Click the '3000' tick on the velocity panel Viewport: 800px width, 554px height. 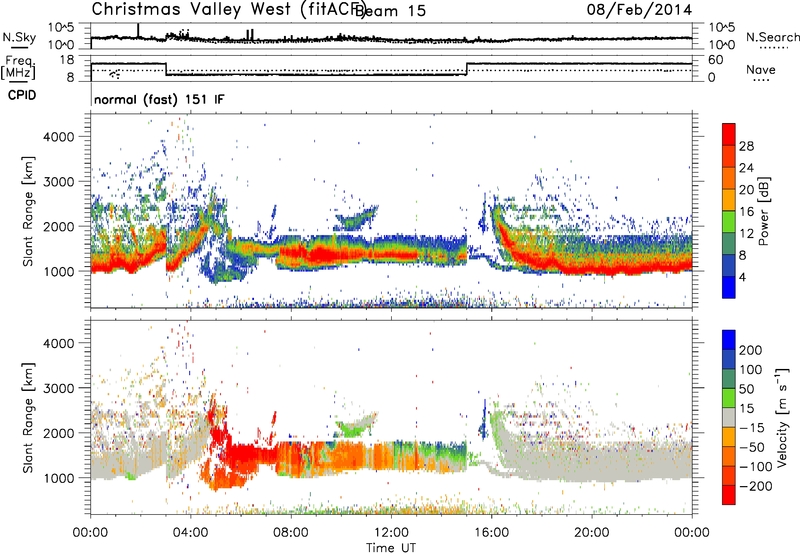point(58,388)
